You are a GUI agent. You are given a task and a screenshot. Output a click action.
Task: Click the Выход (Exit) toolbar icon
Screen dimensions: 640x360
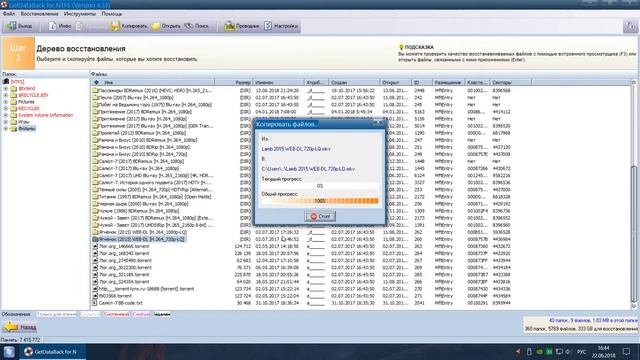tap(11, 26)
